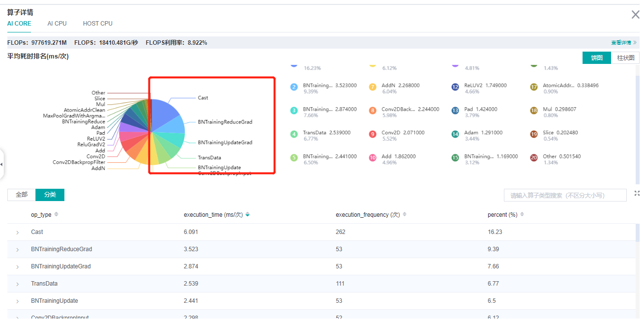This screenshot has width=644, height=321.
Task: Select the AI CORE tab
Action: [19, 24]
